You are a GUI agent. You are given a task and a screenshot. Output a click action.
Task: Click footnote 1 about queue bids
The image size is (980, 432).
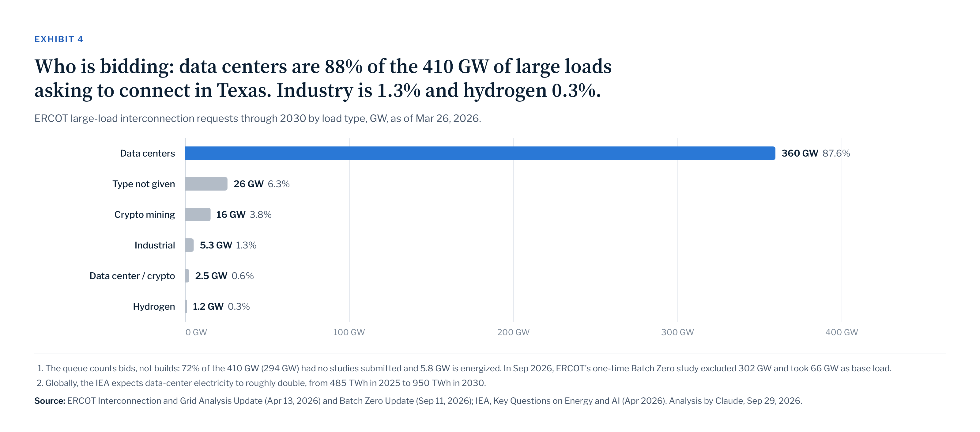pyautogui.click(x=464, y=368)
